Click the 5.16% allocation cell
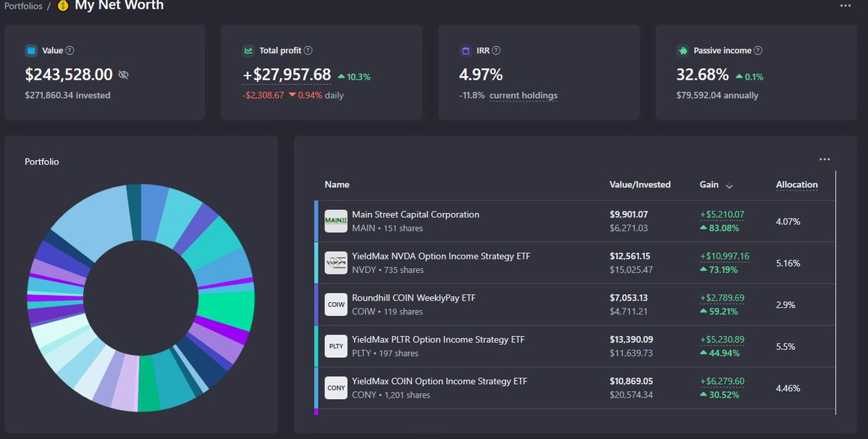The height and width of the screenshot is (439, 868). (x=788, y=263)
